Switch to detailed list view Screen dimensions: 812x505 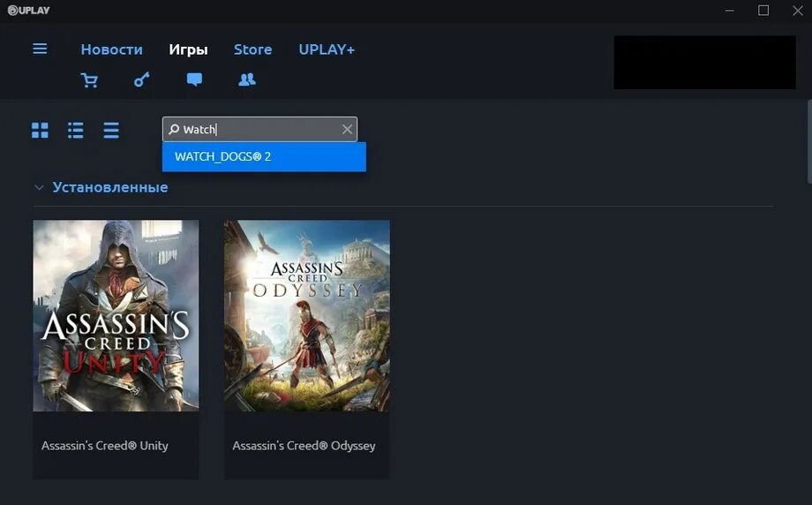76,130
